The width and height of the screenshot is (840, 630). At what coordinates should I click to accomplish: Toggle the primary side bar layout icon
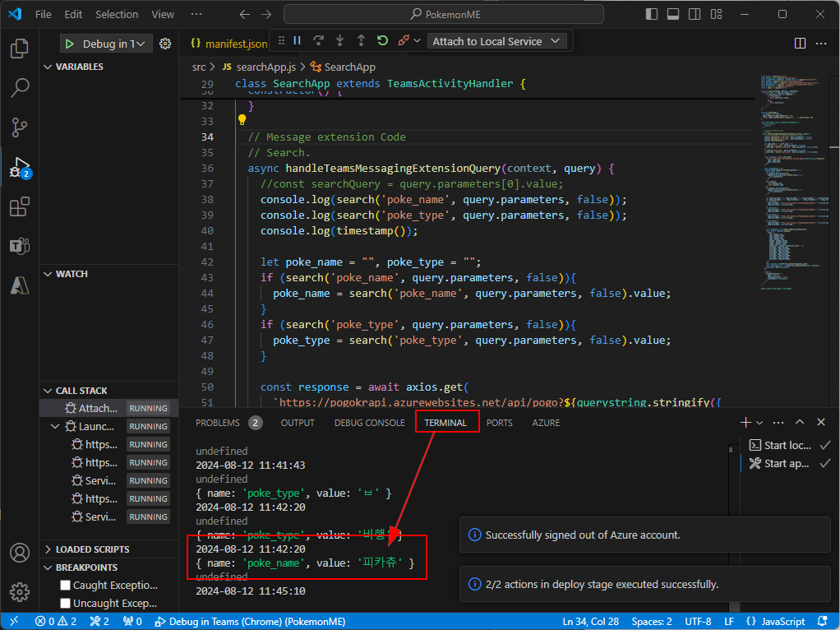pos(652,15)
